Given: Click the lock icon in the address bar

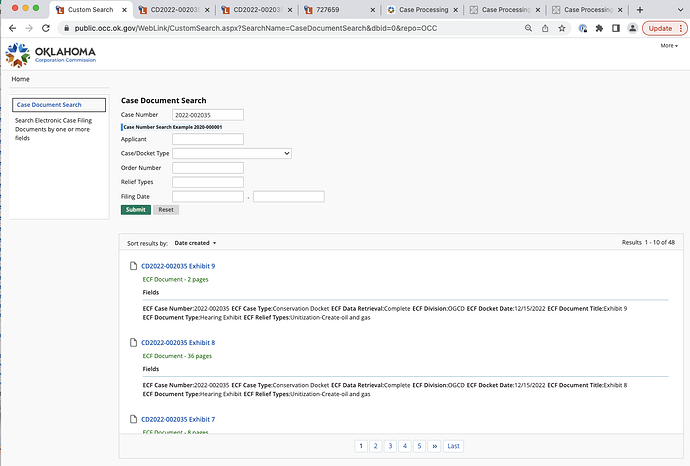Looking at the screenshot, I should tap(66, 28).
